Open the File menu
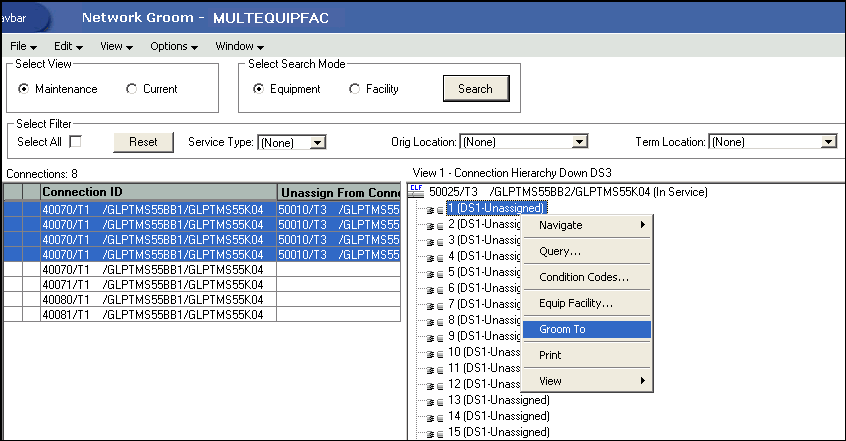Viewport: 846px width, 441px height. point(23,46)
